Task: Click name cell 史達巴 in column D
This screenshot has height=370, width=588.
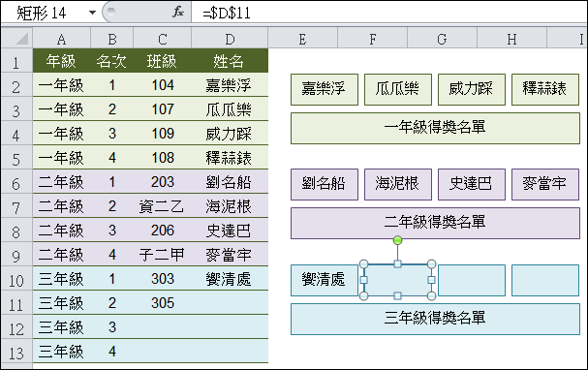Action: pos(230,231)
